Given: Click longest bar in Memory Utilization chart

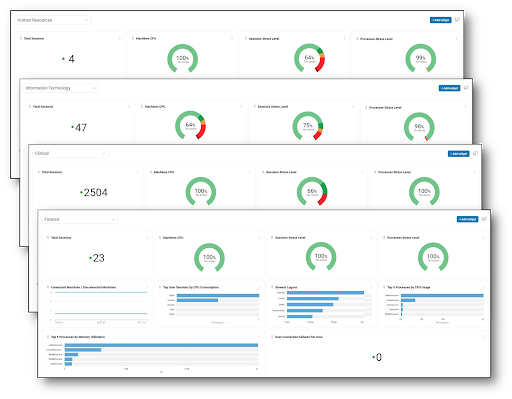Looking at the screenshot, I should (x=161, y=345).
